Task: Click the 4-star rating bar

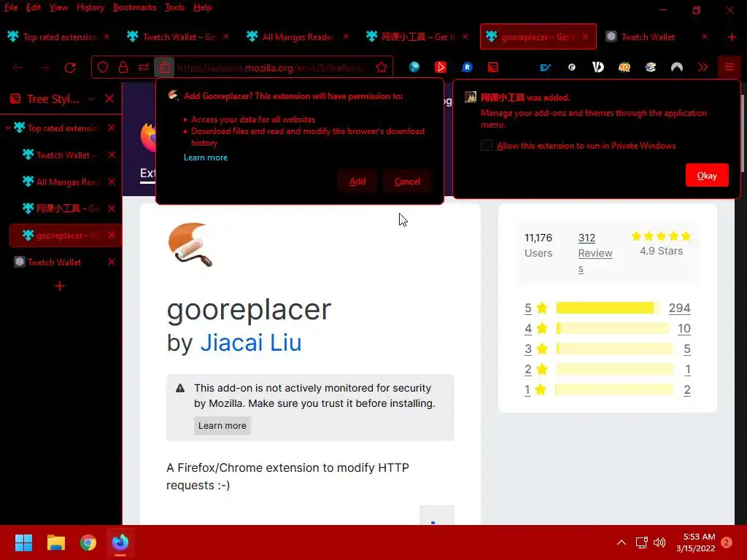Action: [x=613, y=328]
